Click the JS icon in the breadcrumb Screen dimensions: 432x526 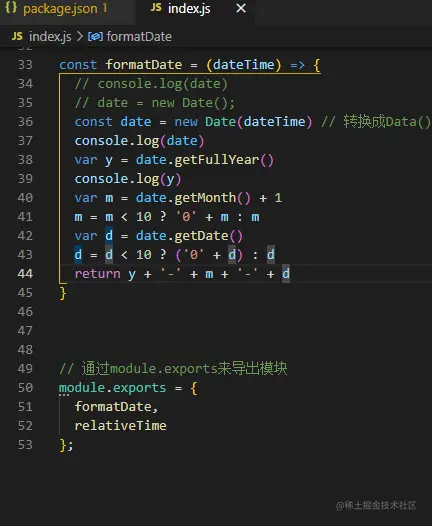click(17, 36)
